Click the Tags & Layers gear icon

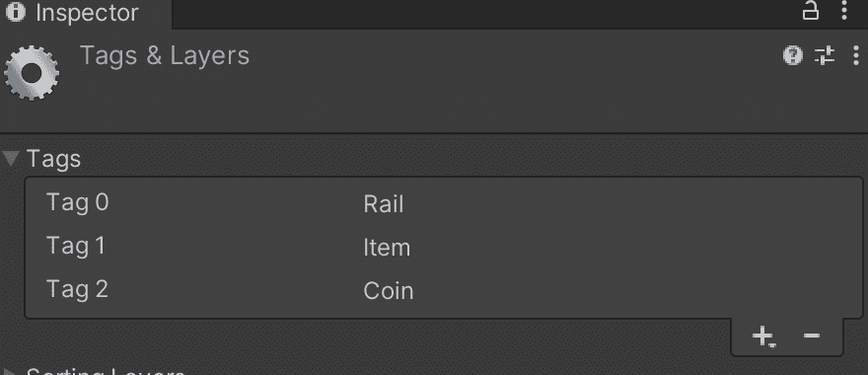pyautogui.click(x=32, y=73)
